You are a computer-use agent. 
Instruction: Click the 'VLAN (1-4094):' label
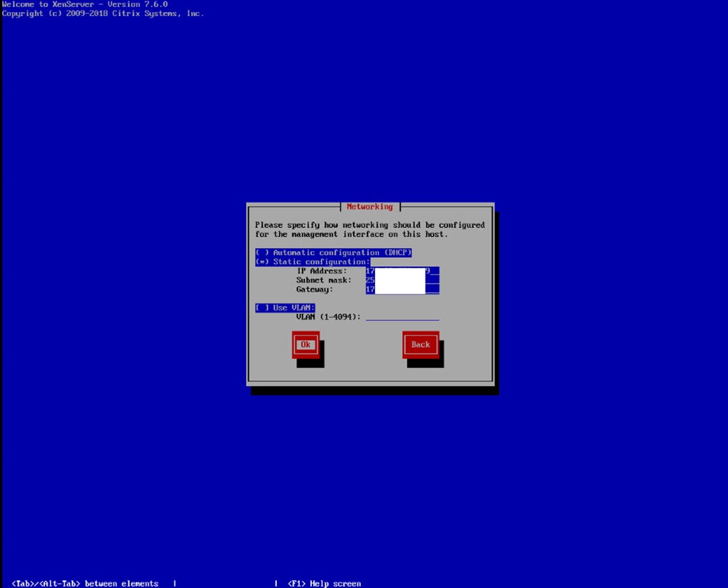click(x=329, y=317)
